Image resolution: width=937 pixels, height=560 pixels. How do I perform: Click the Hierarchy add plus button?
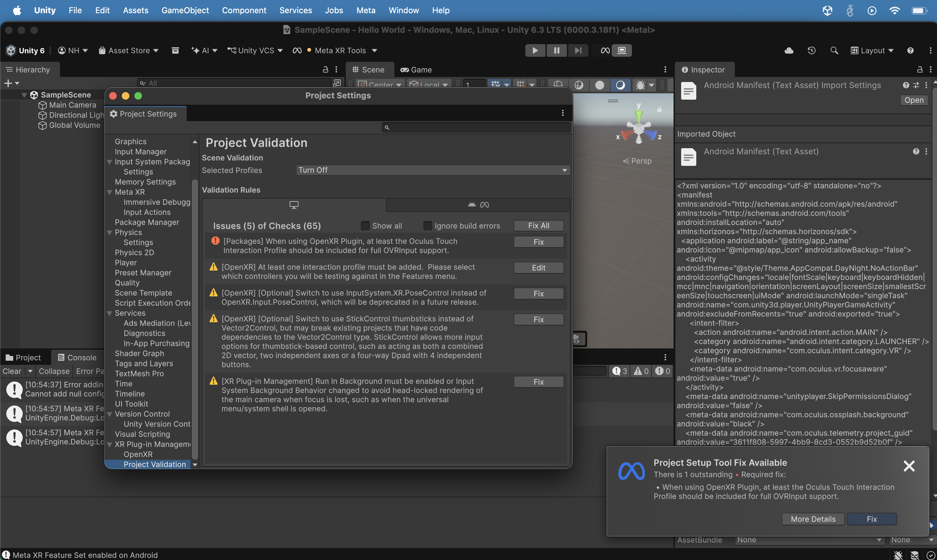coord(8,83)
